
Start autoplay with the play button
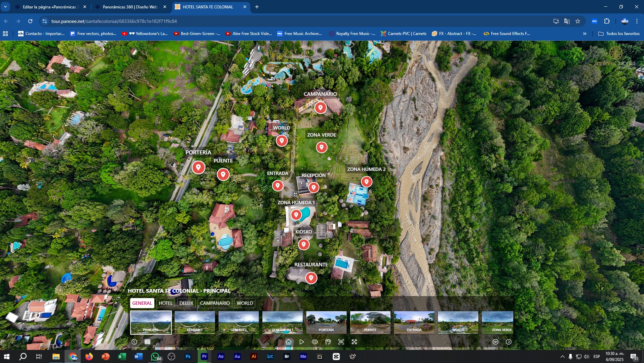tap(302, 342)
